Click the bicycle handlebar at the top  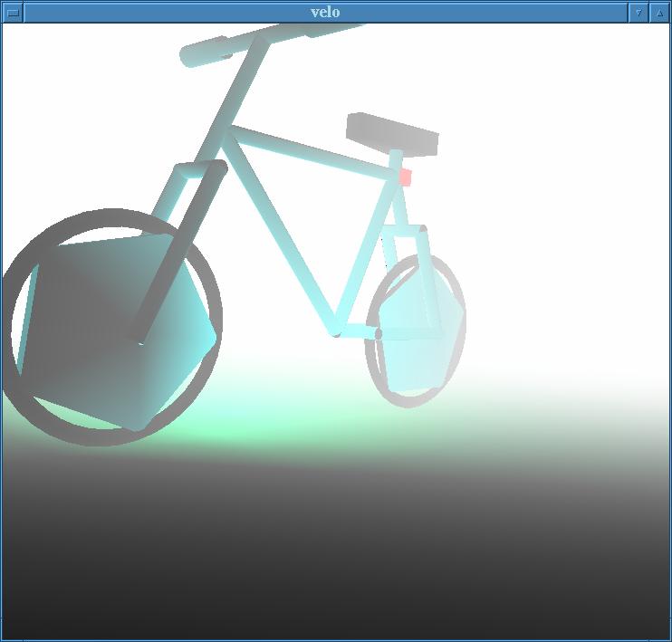208,52
